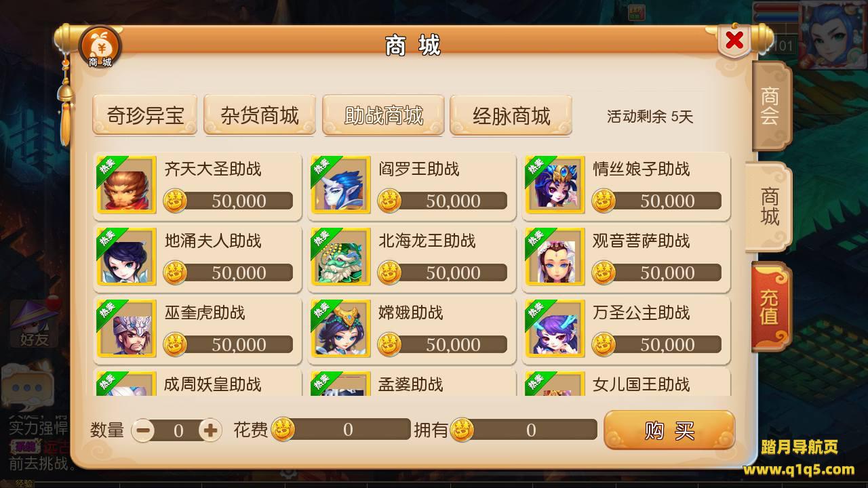Switch to the 杂货商城 tab
Screen dimensions: 868x488
pos(260,115)
